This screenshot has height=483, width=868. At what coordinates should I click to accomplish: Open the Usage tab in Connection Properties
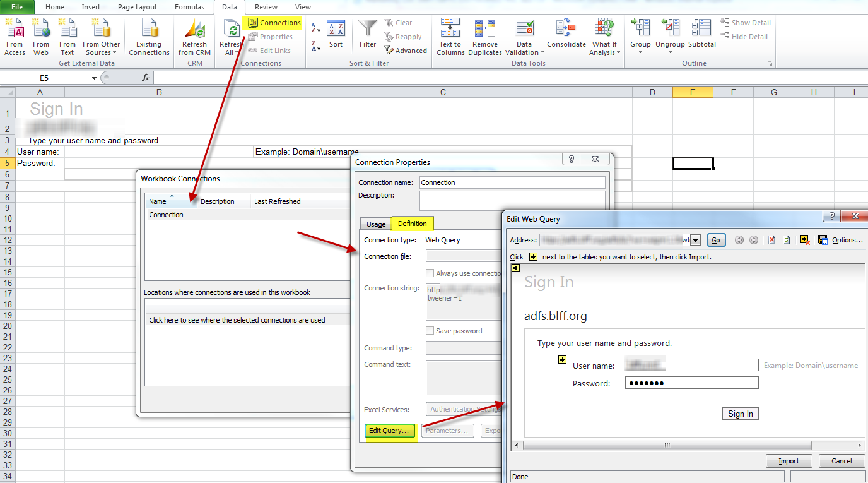[x=376, y=224]
